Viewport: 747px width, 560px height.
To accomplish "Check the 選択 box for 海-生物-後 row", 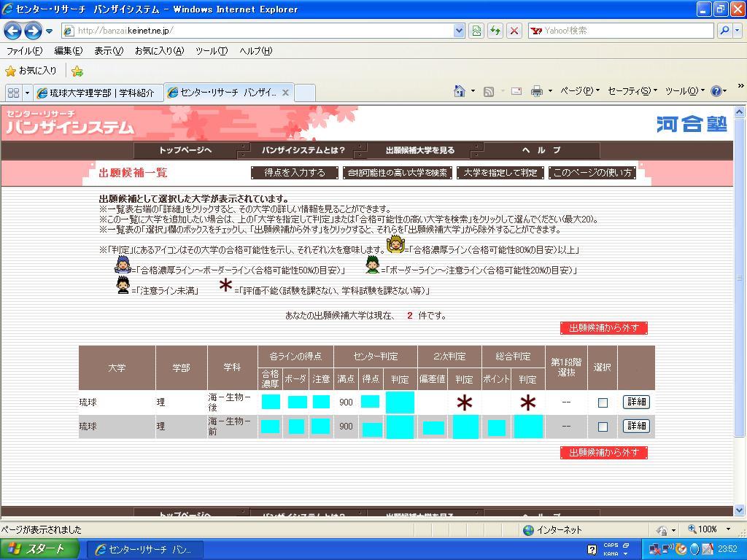I will (x=603, y=402).
